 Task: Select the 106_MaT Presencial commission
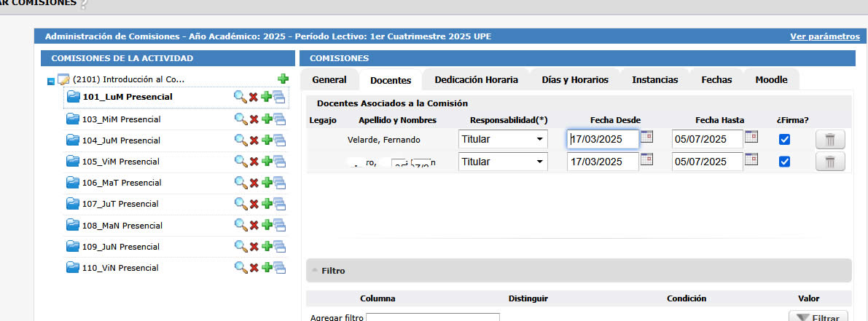tap(121, 183)
